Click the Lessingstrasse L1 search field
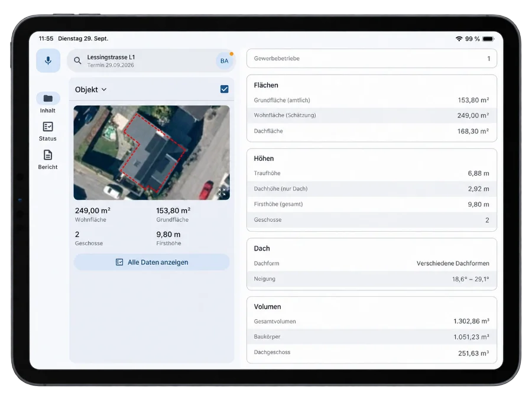The height and width of the screenshot is (399, 532). click(151, 61)
